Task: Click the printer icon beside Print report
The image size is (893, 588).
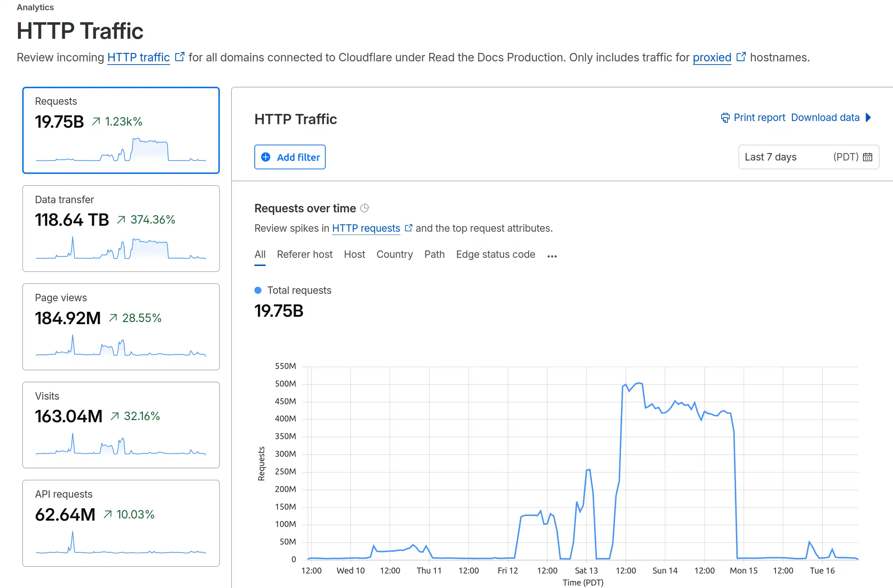Action: click(725, 118)
